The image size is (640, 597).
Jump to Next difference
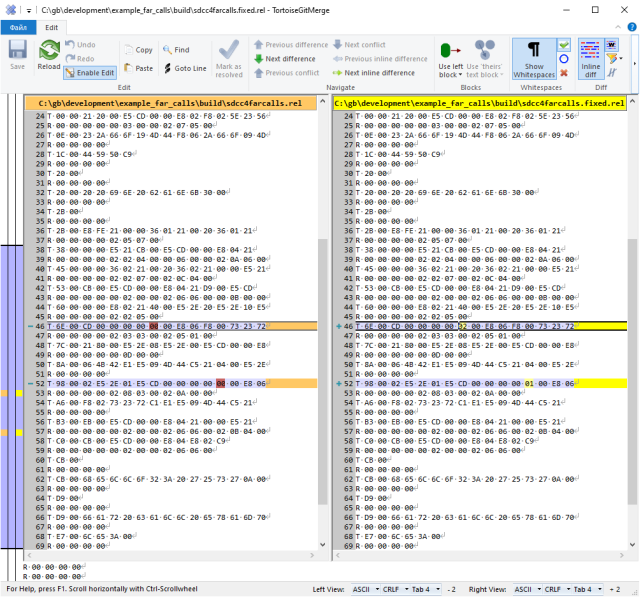tap(285, 59)
